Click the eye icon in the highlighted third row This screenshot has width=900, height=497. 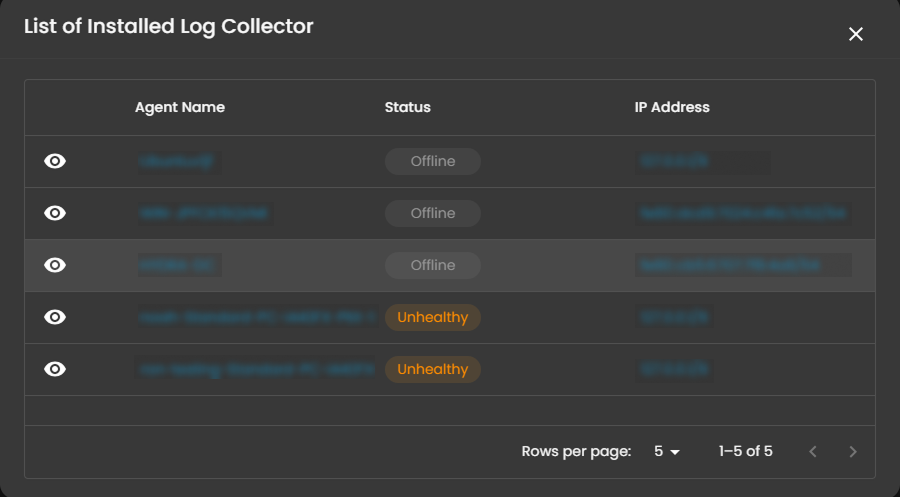(x=55, y=265)
